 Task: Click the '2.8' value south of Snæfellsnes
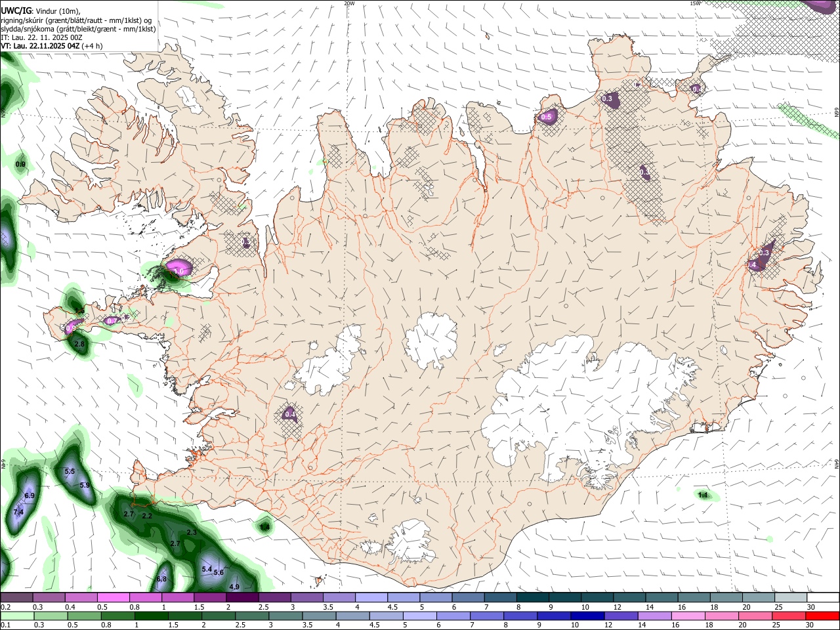(80, 345)
